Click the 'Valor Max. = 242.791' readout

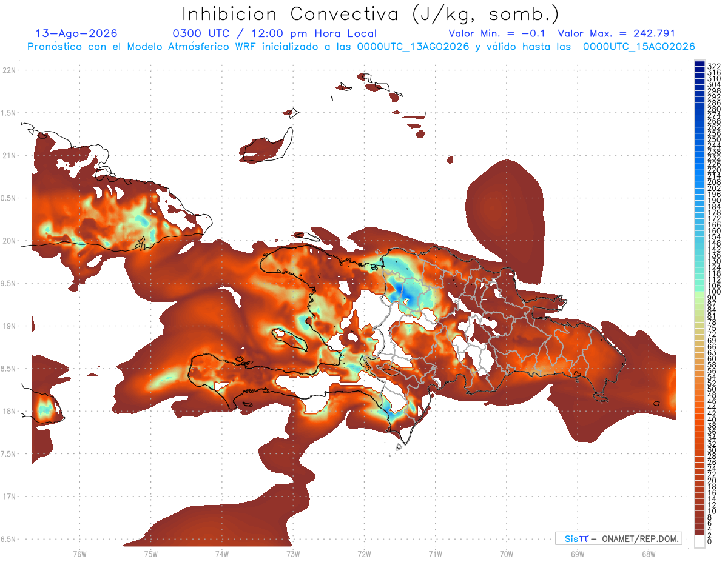[x=616, y=34]
